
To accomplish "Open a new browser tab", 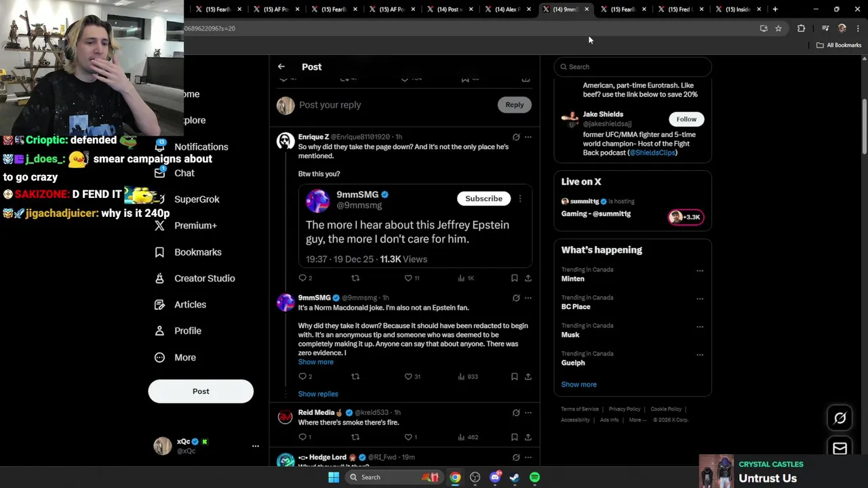I will (x=775, y=9).
